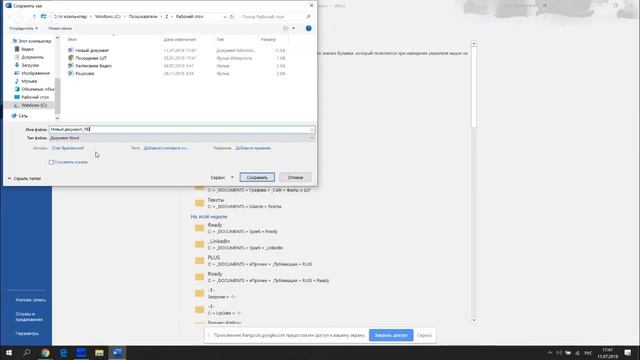Sort files by Размер column header
This screenshot has width=640, height=360.
pos(268,40)
